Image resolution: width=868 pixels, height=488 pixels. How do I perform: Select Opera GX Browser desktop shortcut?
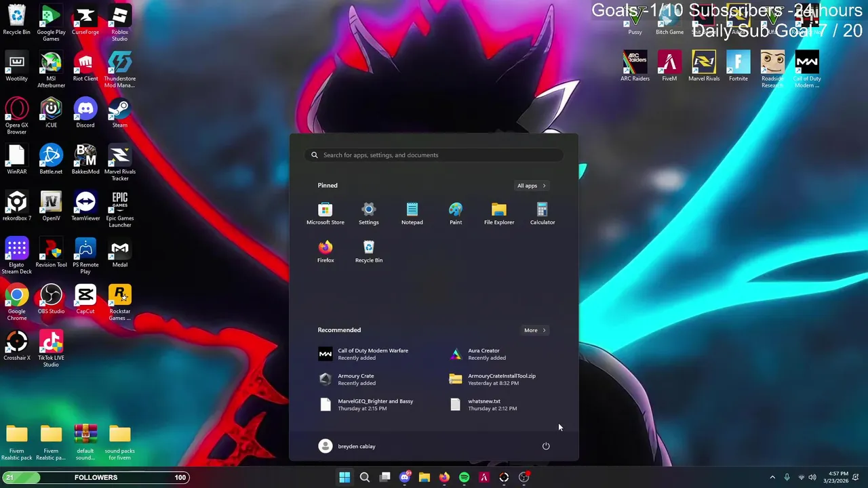17,116
